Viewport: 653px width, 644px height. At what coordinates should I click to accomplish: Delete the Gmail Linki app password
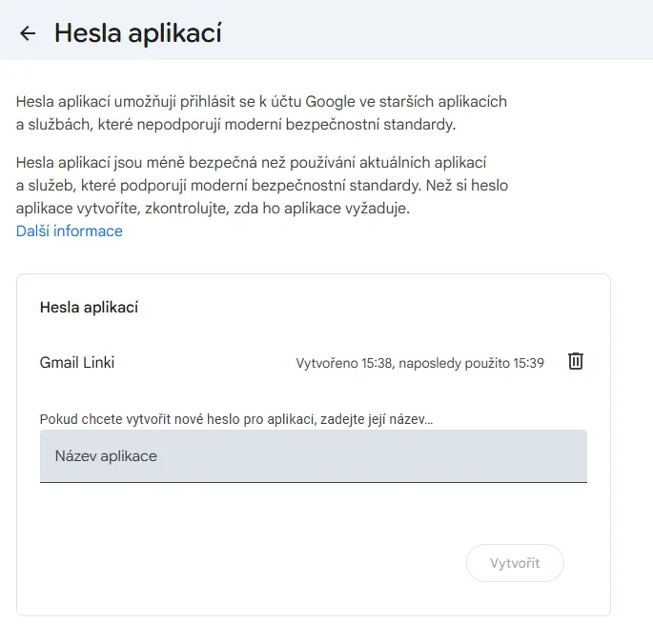click(576, 361)
